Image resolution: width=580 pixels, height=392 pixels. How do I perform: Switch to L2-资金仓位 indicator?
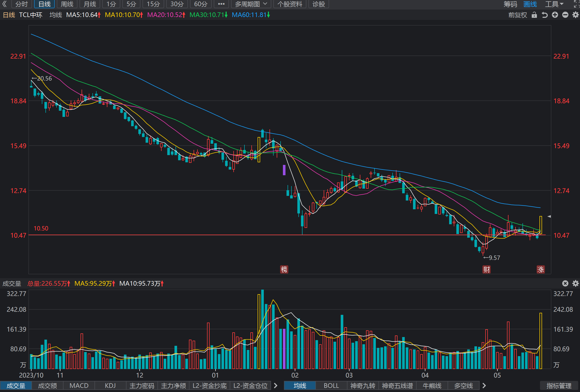(x=250, y=386)
